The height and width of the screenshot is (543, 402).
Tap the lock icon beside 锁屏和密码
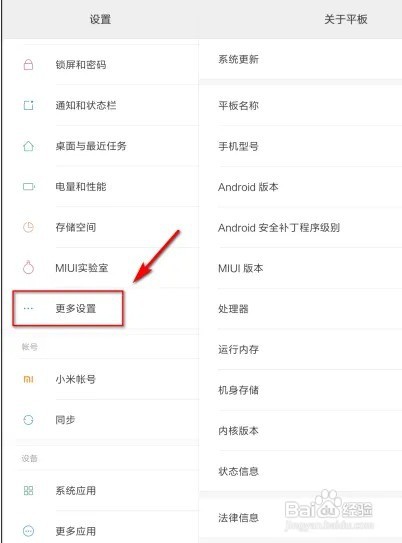(28, 64)
